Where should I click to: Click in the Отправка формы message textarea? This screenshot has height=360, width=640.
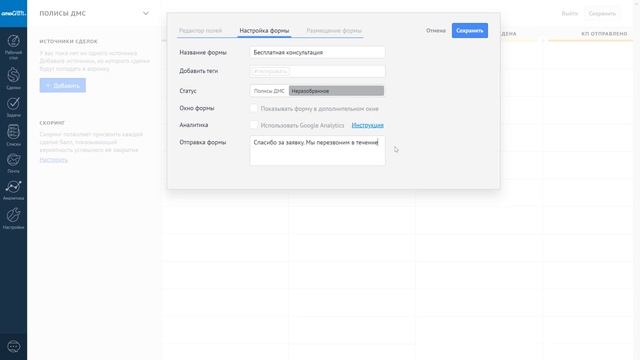(x=317, y=151)
